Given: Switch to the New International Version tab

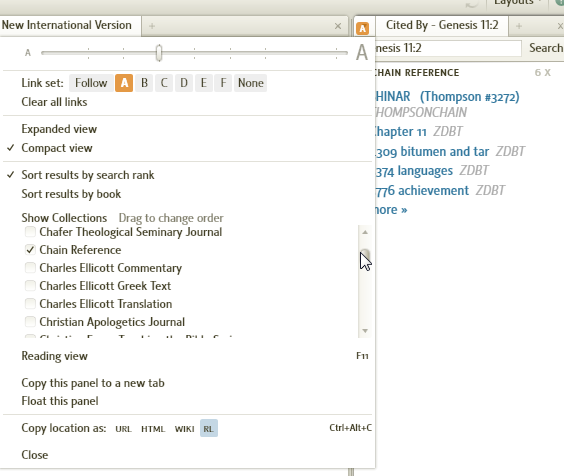Looking at the screenshot, I should [67, 25].
